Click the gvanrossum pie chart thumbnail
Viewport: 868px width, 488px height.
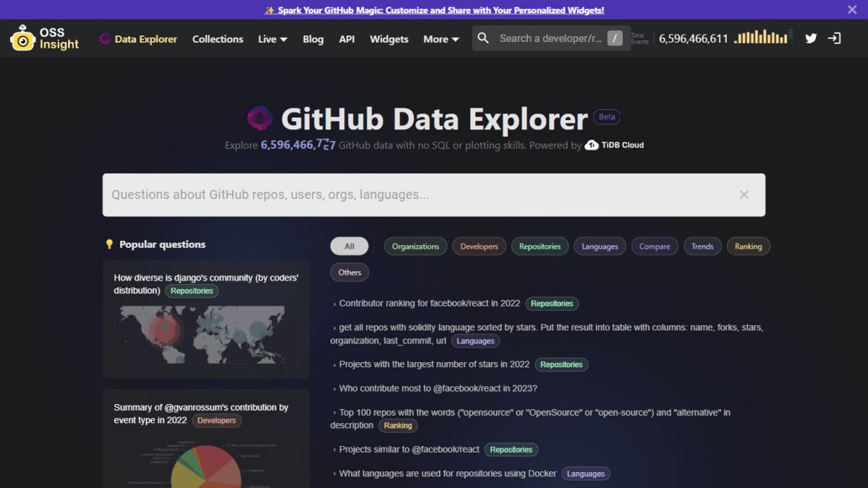click(206, 461)
